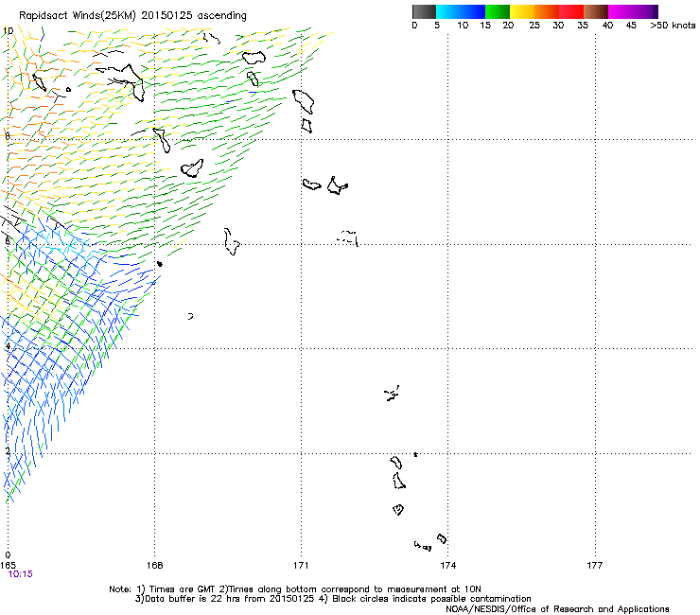Click the 'NOAA/NESDIS/Office of Research and Applications' credit
Screen dimensions: 700x615
click(557, 609)
